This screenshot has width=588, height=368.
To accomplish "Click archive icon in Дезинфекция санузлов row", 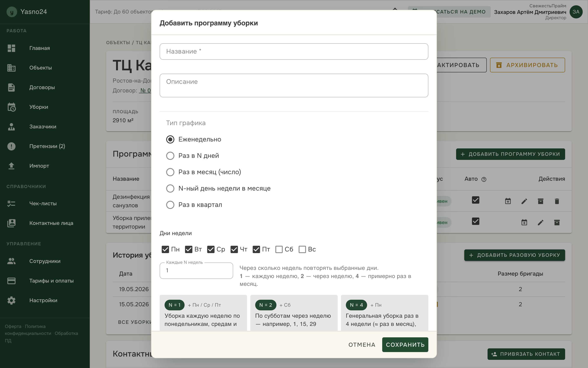I will tap(540, 201).
